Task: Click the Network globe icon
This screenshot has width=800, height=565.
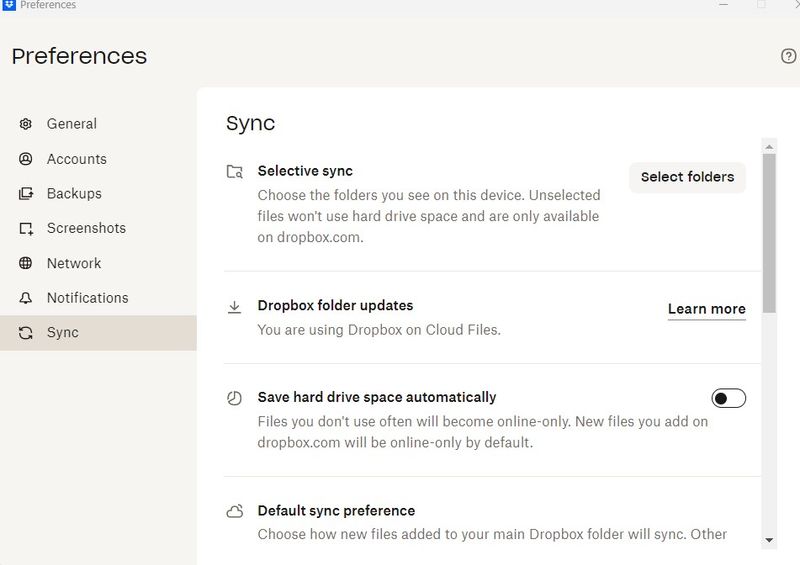Action: [26, 263]
